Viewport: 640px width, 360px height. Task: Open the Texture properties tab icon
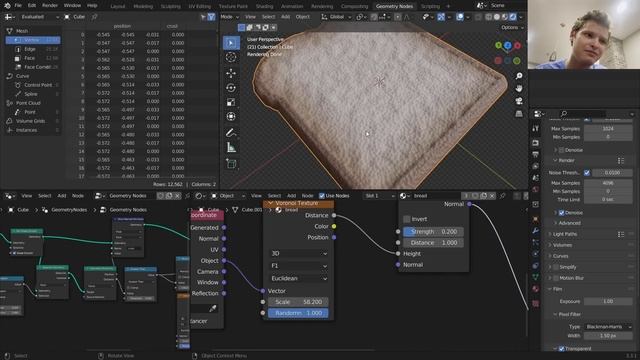pos(536,304)
